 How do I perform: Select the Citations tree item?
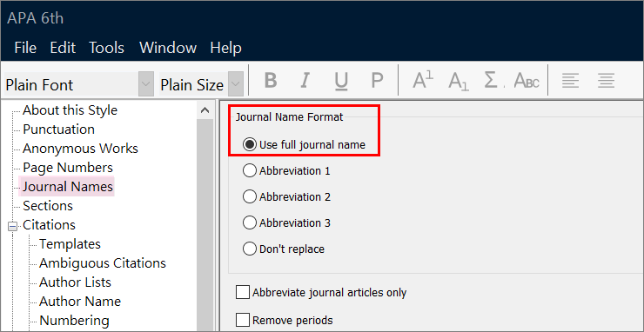(x=49, y=225)
